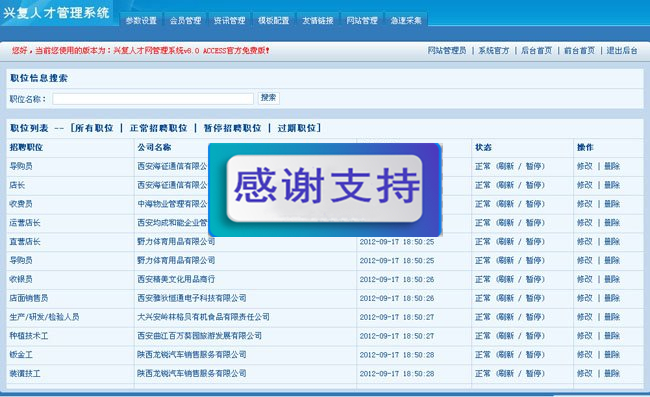Pause the 店长 position via 暂停
The width and height of the screenshot is (650, 397).
tap(533, 185)
